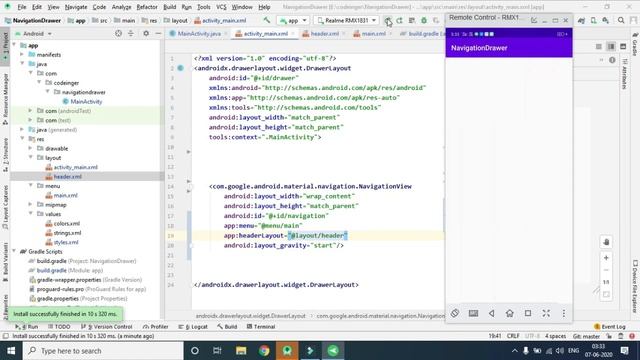This screenshot has height=360, width=640.
Task: Switch editor to Code-only view
Action: (598, 47)
